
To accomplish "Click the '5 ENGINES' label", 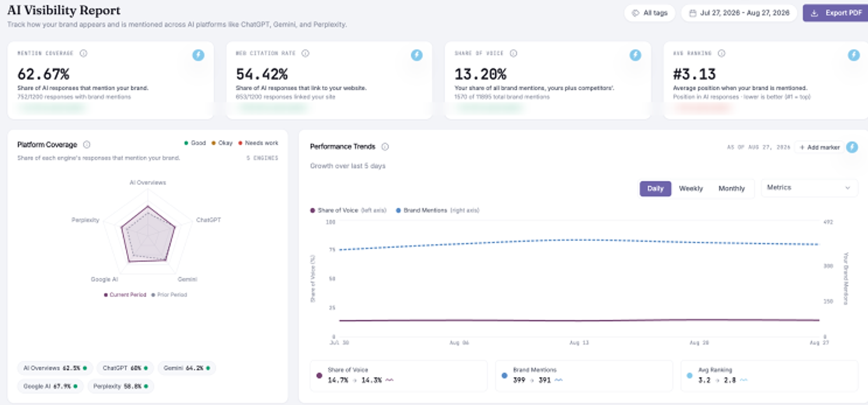I will click(x=262, y=158).
